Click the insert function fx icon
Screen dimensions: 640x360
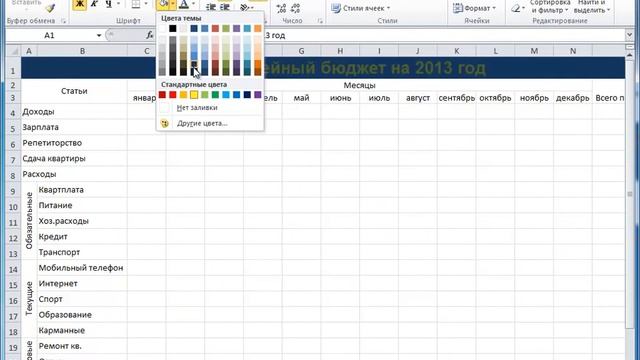[x=150, y=36]
